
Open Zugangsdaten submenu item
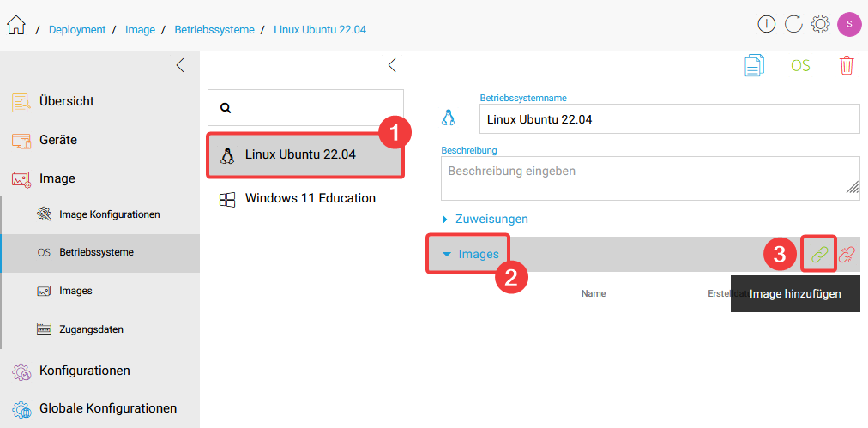(x=91, y=329)
